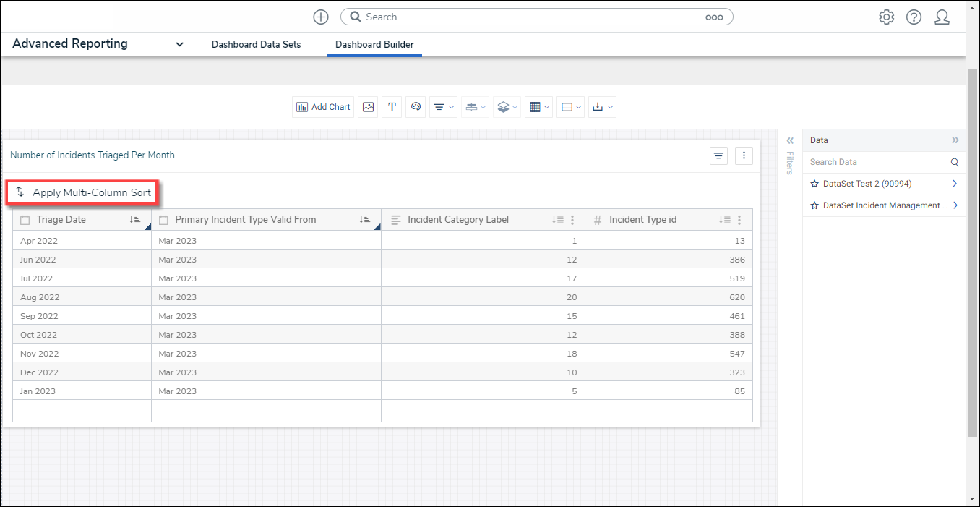
Task: Switch to the Dashboard Data Sets tab
Action: tap(256, 44)
